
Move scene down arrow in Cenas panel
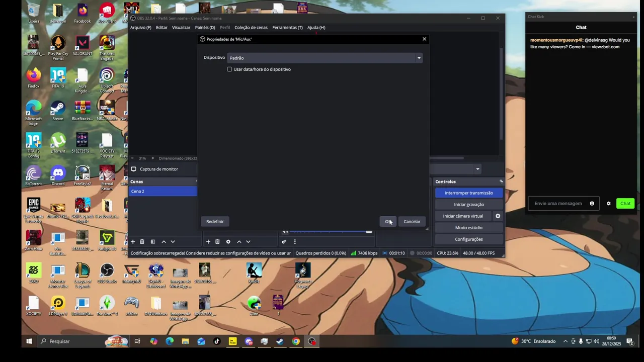point(173,242)
